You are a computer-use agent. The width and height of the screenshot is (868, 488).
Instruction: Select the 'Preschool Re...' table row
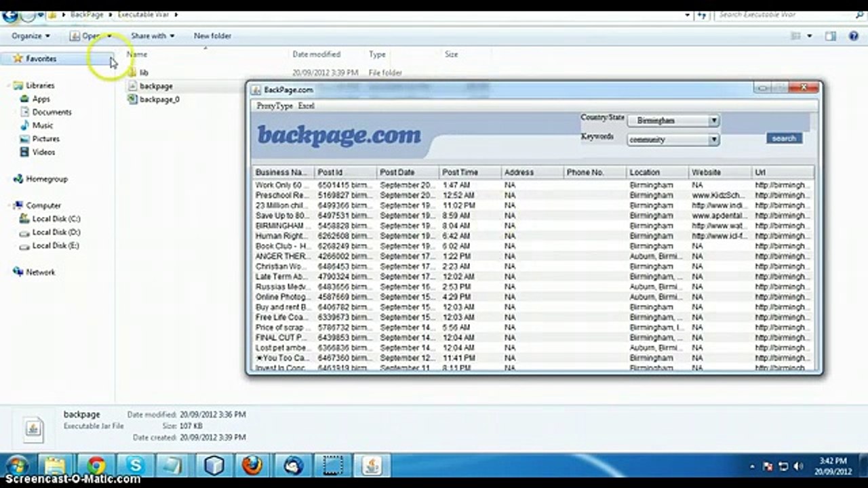pos(533,195)
